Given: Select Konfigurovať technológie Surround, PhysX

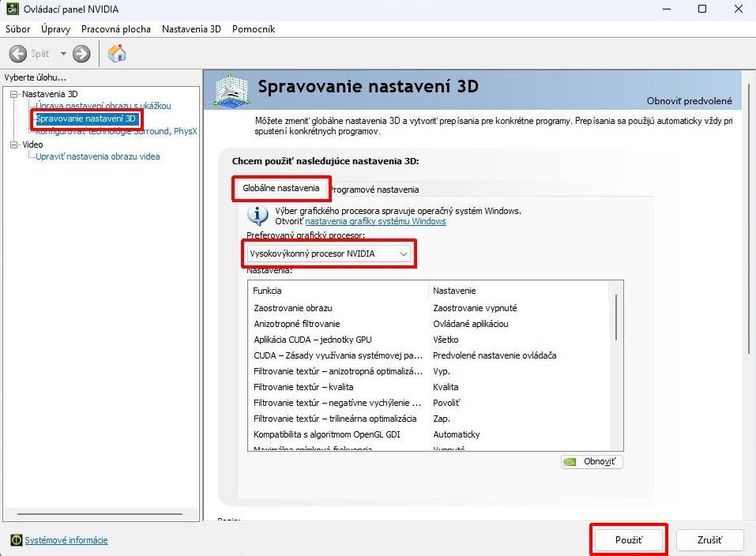Looking at the screenshot, I should 116,131.
